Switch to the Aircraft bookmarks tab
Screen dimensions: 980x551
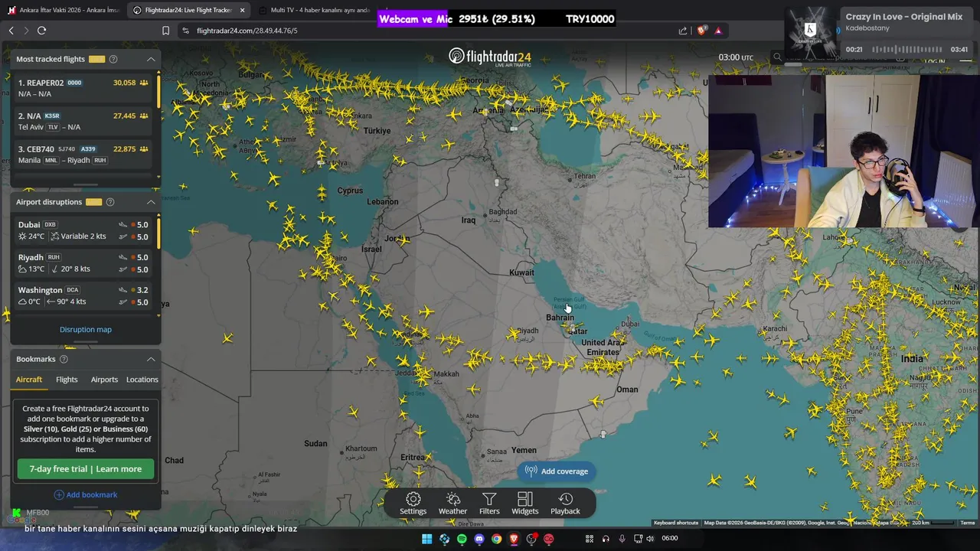29,380
